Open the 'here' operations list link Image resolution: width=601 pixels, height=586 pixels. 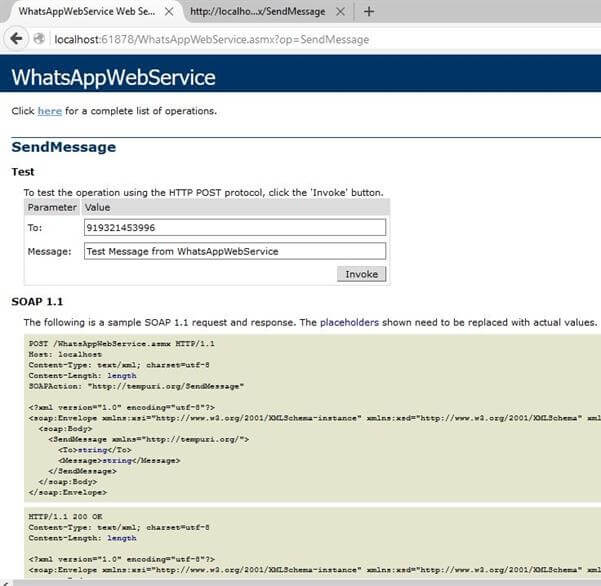[49, 111]
